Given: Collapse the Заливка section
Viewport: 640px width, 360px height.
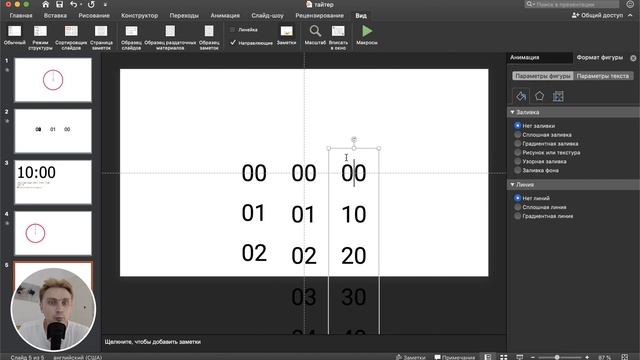Looking at the screenshot, I should (512, 112).
